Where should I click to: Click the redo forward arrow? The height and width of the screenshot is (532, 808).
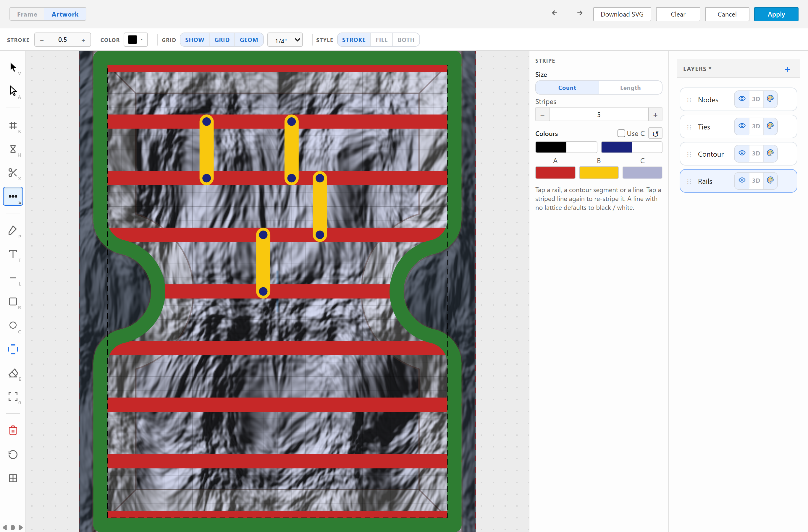pyautogui.click(x=579, y=13)
